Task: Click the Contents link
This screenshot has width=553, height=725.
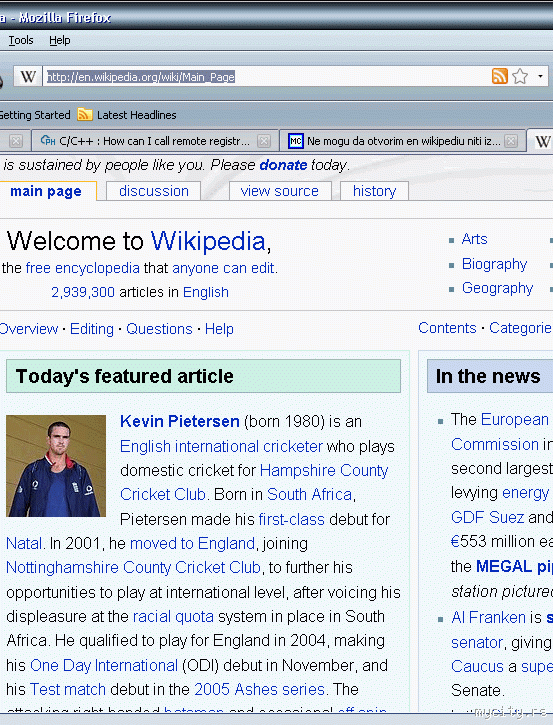Action: coord(447,328)
